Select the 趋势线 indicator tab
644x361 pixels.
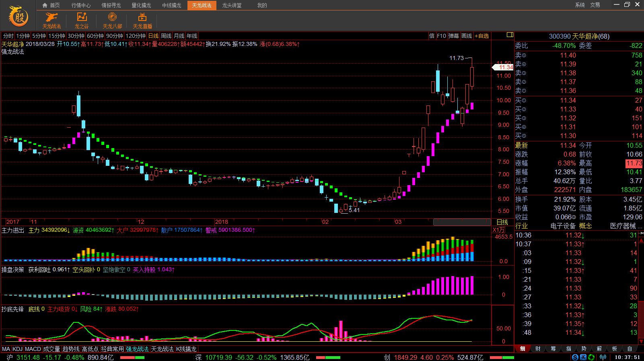[71, 349]
